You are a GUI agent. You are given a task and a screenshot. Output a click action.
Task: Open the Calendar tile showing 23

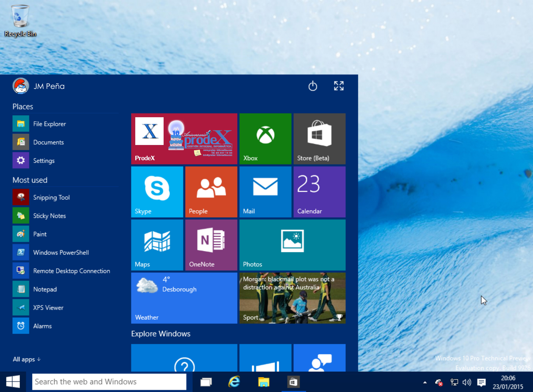pyautogui.click(x=319, y=192)
